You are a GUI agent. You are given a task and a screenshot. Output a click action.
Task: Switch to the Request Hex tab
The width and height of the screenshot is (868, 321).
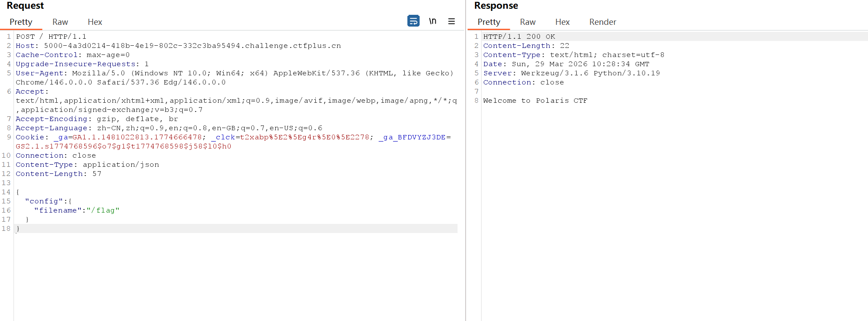pyautogui.click(x=95, y=22)
